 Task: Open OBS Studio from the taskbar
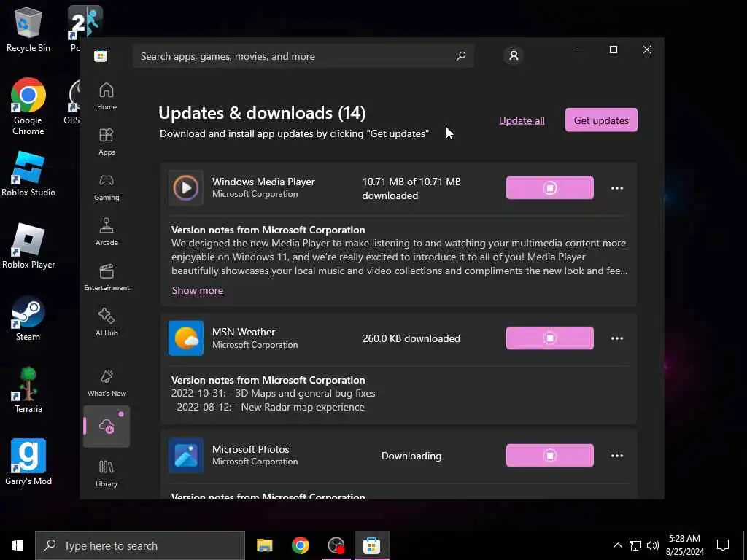pos(336,545)
